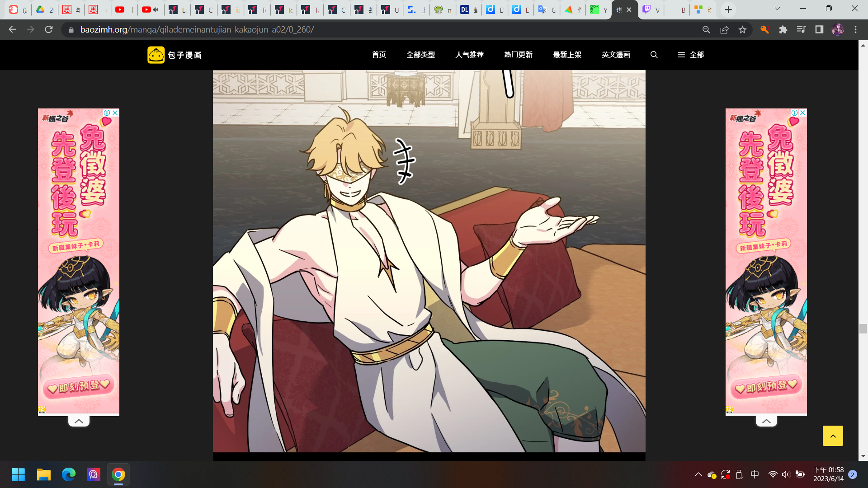Open the orange extension icon
Screen dimensions: 868x488
(x=764, y=29)
